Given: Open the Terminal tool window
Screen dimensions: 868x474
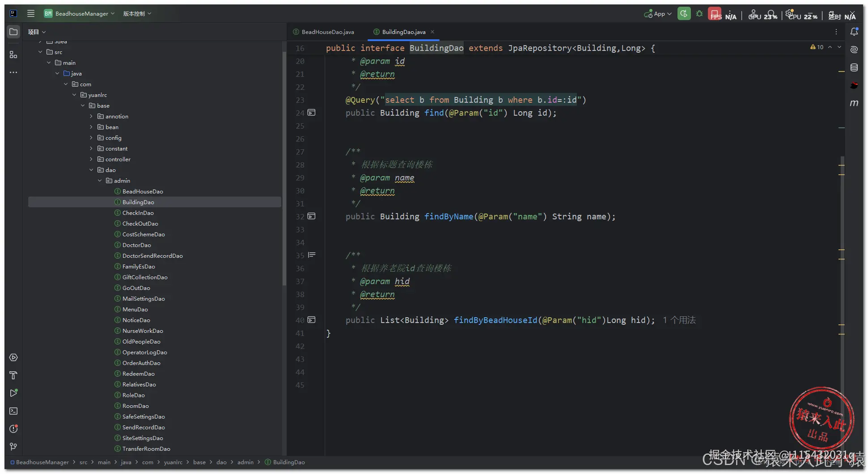Looking at the screenshot, I should (x=13, y=411).
